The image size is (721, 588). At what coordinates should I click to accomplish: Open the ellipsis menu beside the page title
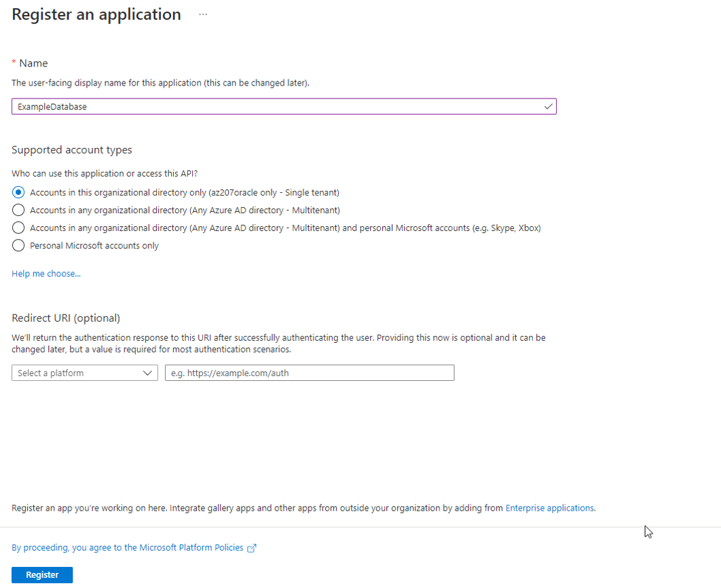coord(202,14)
